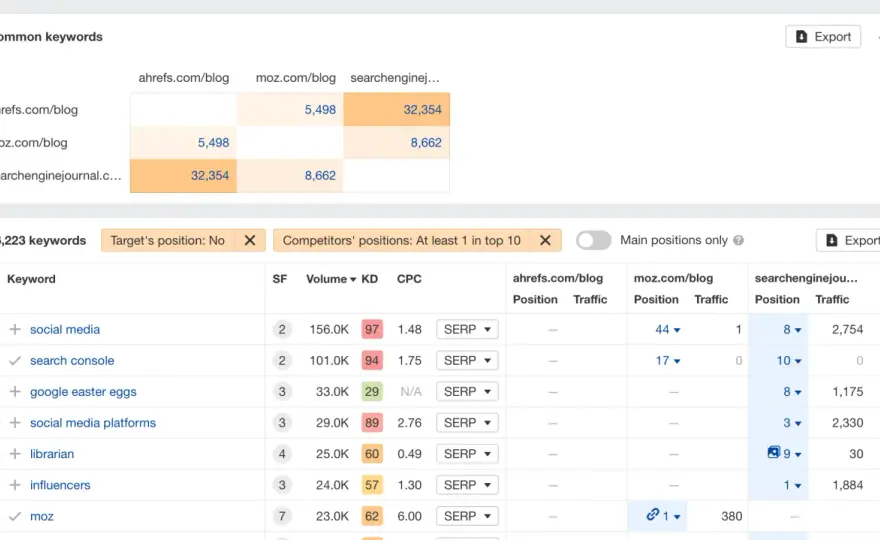Remove the 'Target's position: No' filter
The height and width of the screenshot is (540, 880).
click(250, 240)
